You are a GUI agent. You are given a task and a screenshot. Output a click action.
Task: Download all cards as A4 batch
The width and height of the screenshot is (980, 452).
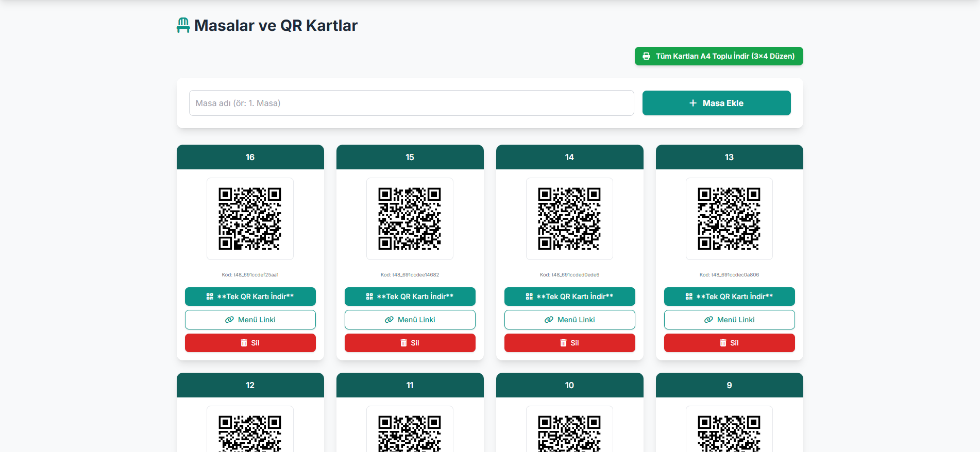tap(718, 56)
